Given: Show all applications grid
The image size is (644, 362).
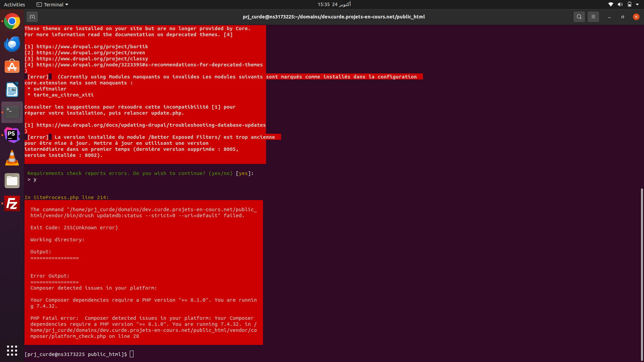Looking at the screenshot, I should [x=12, y=351].
